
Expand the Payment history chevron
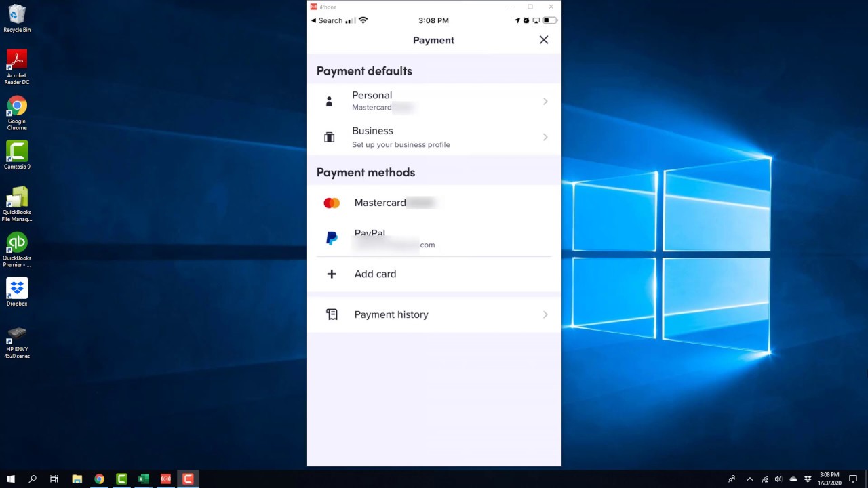point(545,314)
